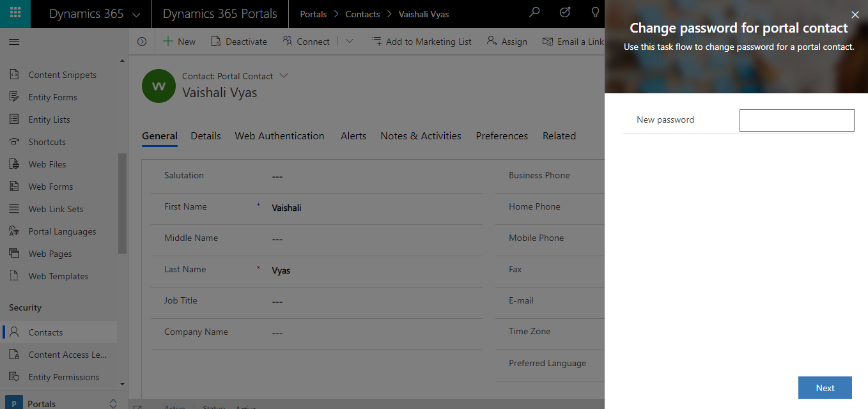Click the Job Title field
Screen dimensions: 868x409
click(x=316, y=302)
